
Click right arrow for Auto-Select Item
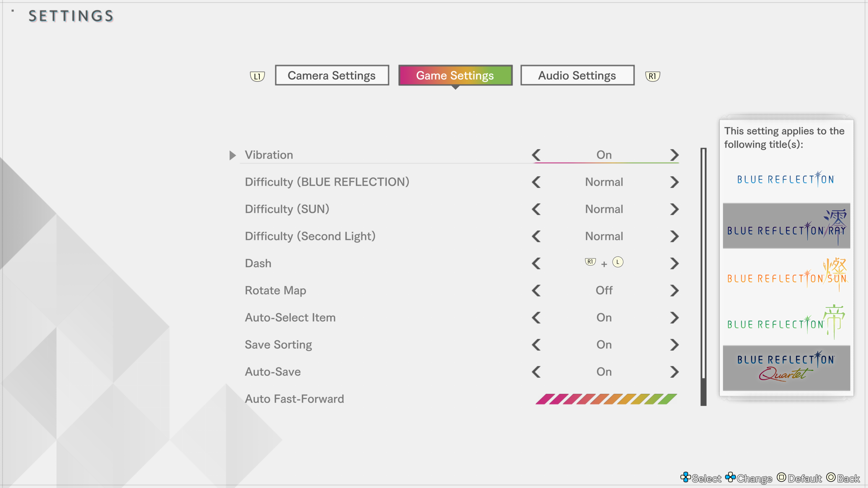tap(674, 318)
